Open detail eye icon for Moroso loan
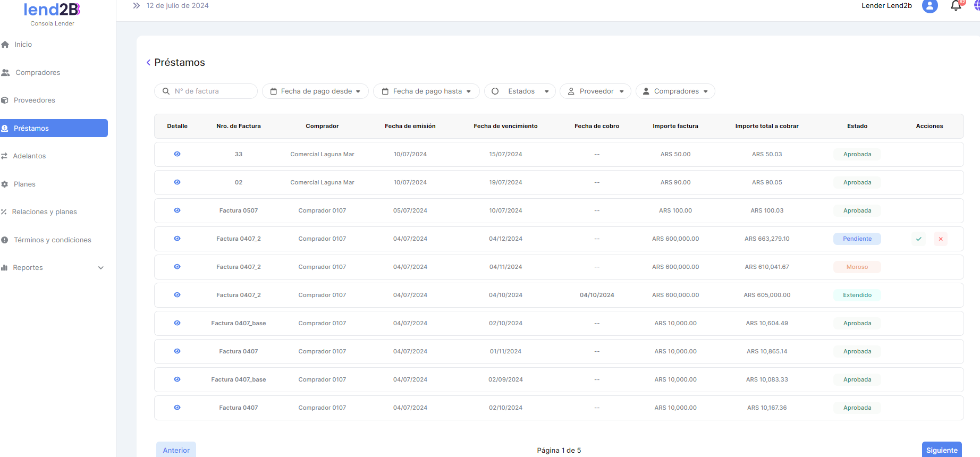 pyautogui.click(x=177, y=267)
